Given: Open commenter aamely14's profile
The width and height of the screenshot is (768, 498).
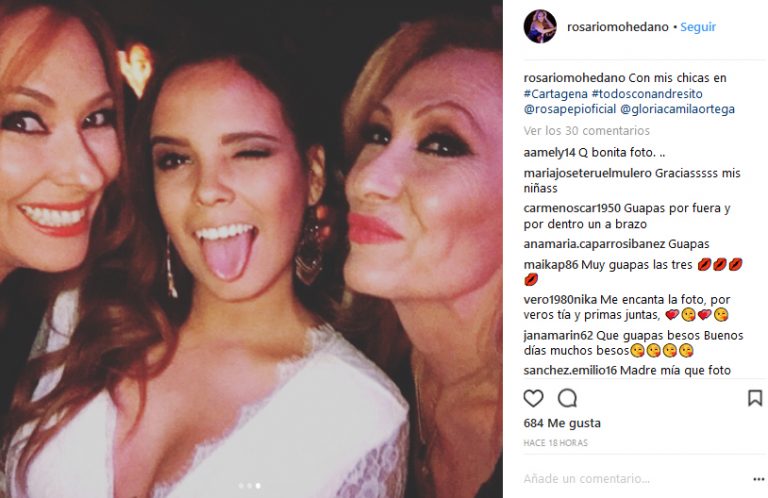Looking at the screenshot, I should (x=549, y=153).
